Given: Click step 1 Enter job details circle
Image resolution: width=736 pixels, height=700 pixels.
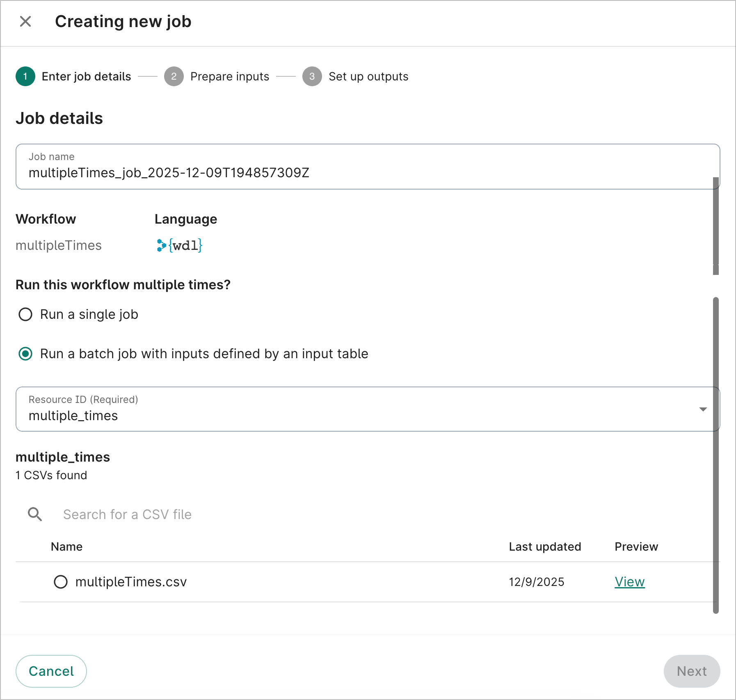Looking at the screenshot, I should 25,76.
